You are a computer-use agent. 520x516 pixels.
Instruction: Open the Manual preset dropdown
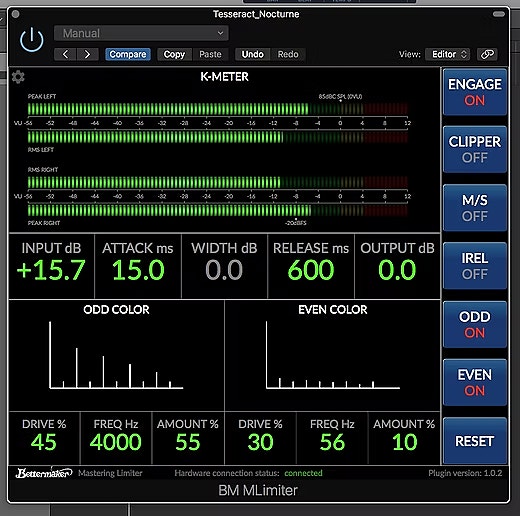coord(141,33)
